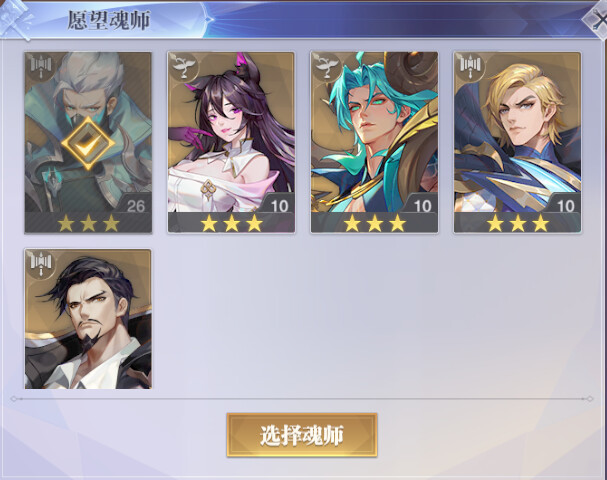Click the three stars under teal-haired card
Image resolution: width=607 pixels, height=480 pixels.
pos(374,223)
